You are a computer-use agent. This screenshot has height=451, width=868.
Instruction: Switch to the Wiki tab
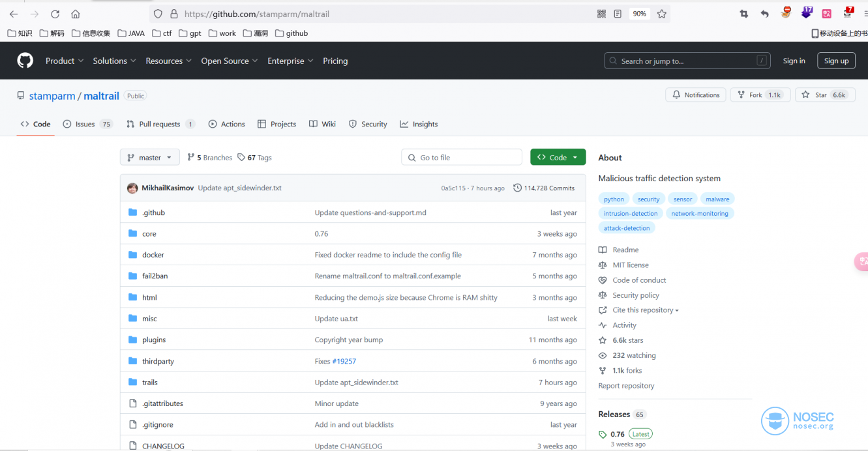click(x=322, y=124)
